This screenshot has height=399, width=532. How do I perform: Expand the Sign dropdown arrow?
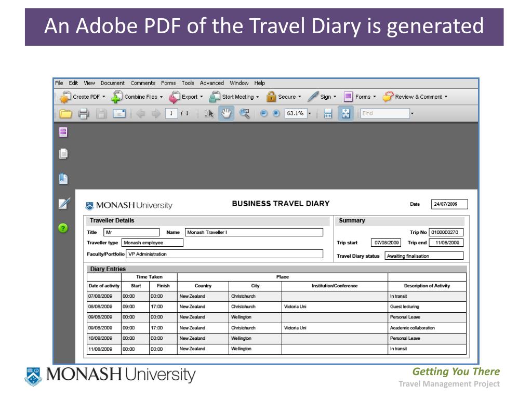[x=335, y=97]
